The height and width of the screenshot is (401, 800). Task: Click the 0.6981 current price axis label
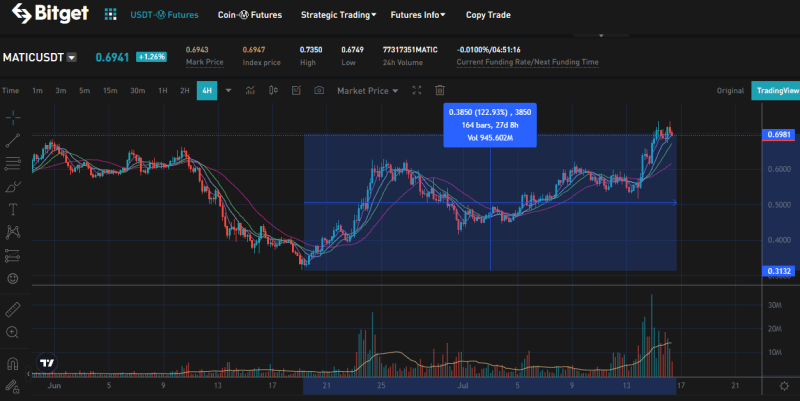[779, 135]
